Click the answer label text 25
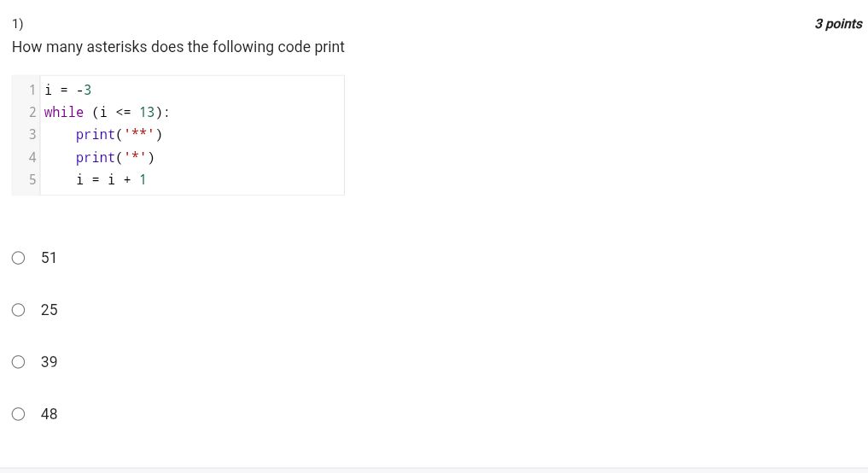Image resolution: width=868 pixels, height=473 pixels. [49, 310]
